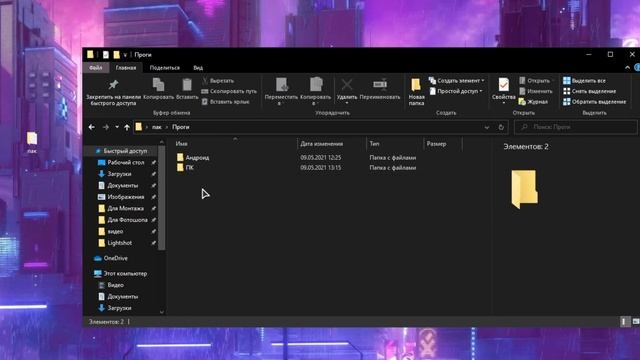Refresh the current folder

(501, 127)
